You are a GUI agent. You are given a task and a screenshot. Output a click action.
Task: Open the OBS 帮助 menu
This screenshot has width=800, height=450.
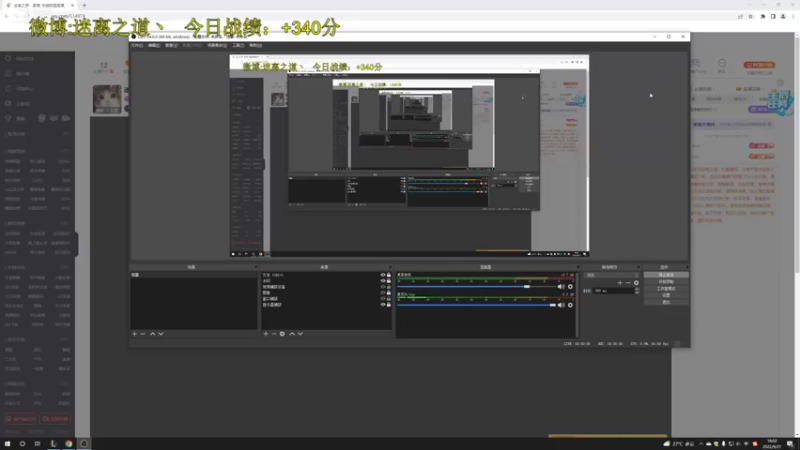255,45
